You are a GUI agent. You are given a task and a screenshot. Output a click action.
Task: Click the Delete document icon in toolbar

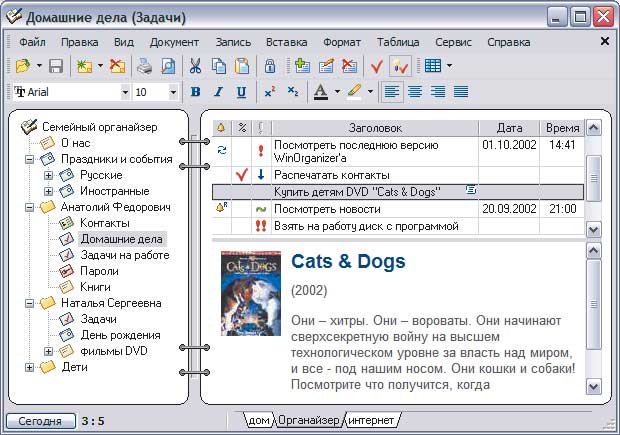tap(117, 66)
